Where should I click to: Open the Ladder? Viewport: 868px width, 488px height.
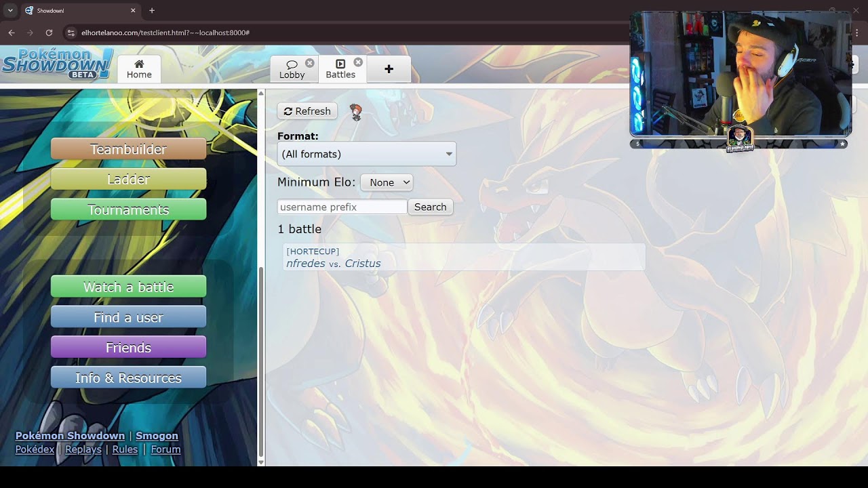(129, 180)
